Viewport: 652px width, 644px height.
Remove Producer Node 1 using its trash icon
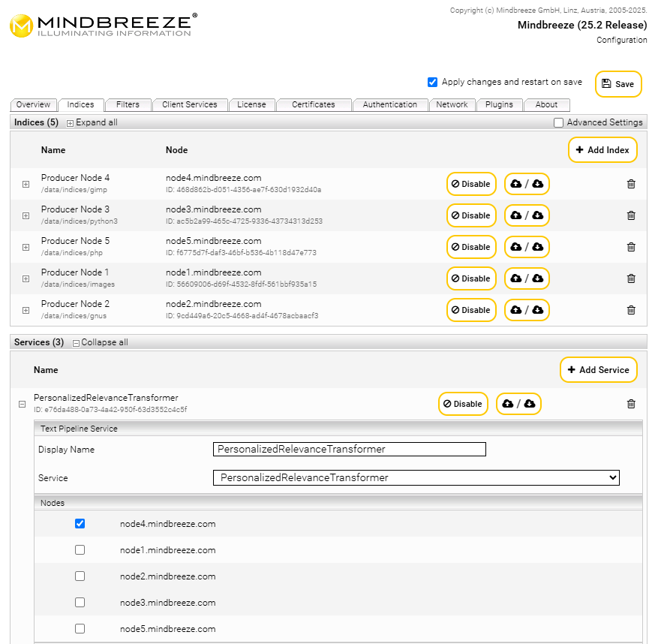click(x=631, y=278)
